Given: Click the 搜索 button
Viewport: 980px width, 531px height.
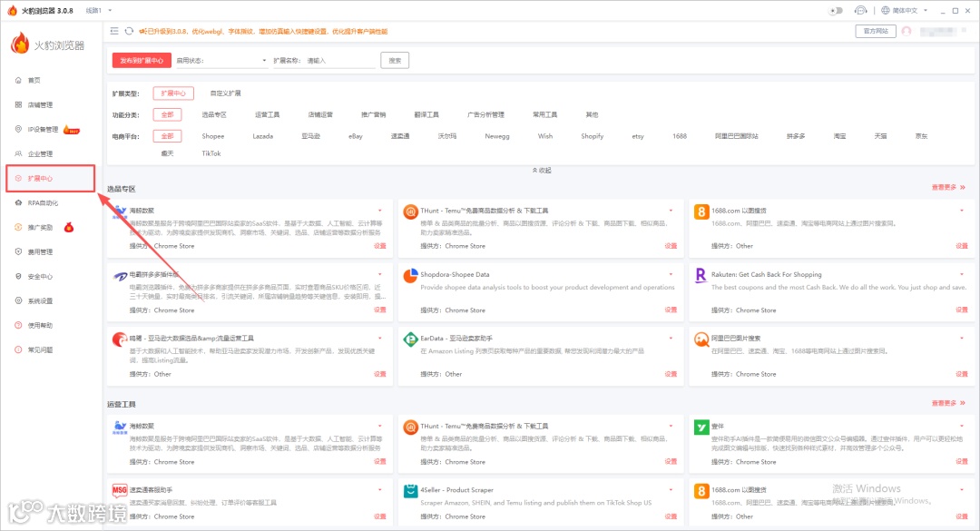Looking at the screenshot, I should click(395, 61).
